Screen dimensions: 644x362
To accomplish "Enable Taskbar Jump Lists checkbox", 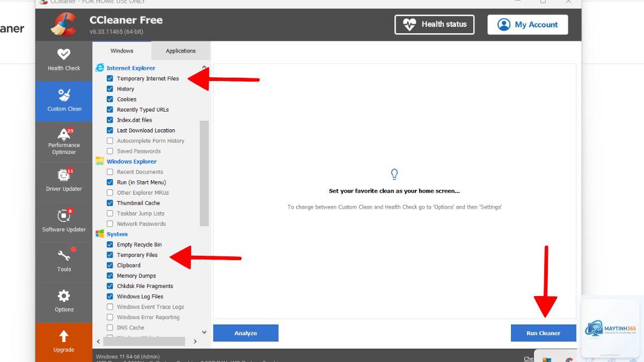I will pyautogui.click(x=110, y=213).
